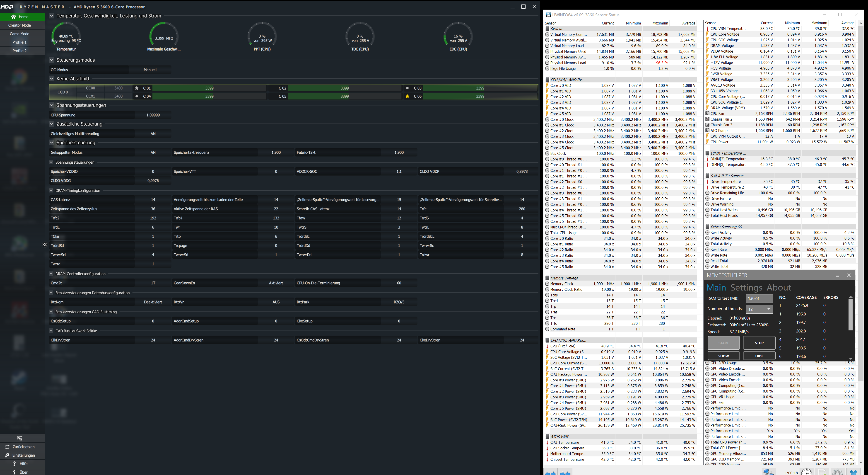The image size is (868, 475).
Task: Toggle Gleichzeitiges Multithreading AN value
Action: [x=153, y=134]
